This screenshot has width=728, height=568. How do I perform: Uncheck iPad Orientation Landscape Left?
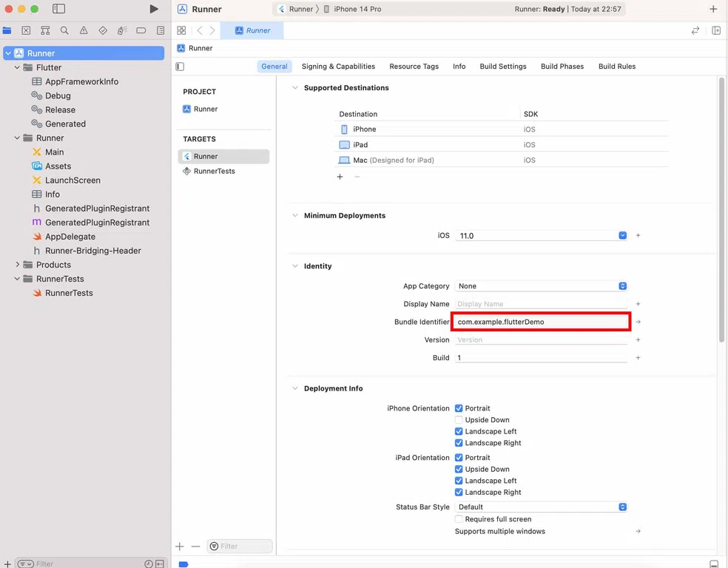point(459,481)
